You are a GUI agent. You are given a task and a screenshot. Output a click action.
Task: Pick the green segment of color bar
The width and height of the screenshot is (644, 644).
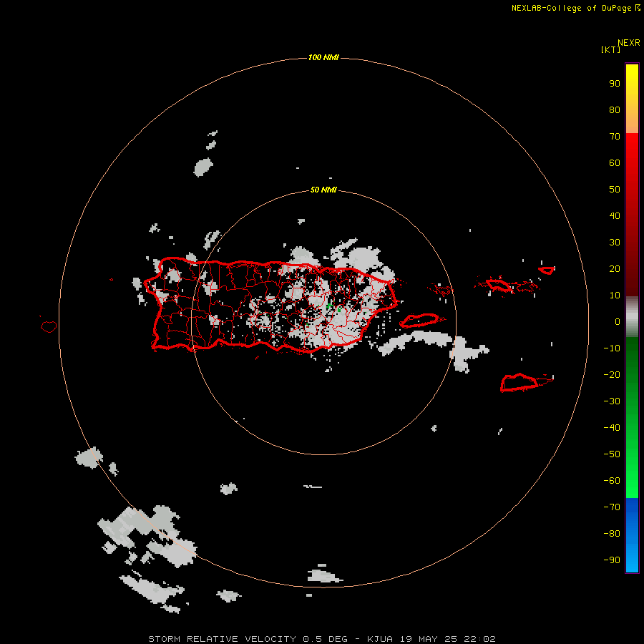[632, 418]
